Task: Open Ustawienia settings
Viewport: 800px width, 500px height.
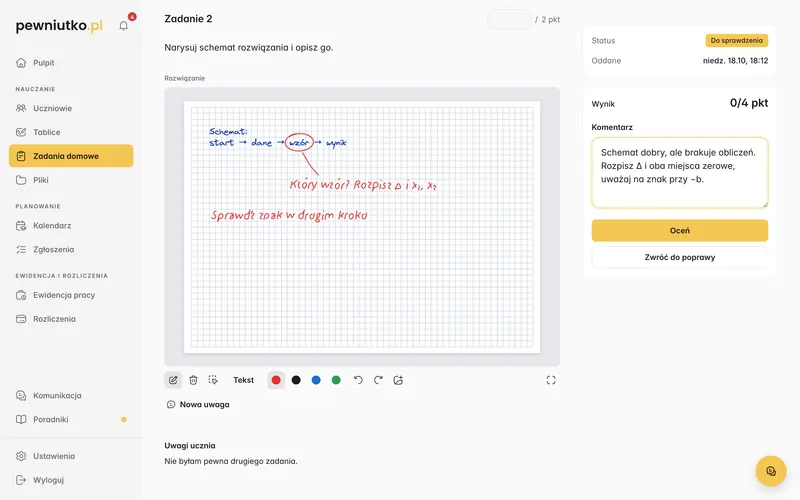Action: pyautogui.click(x=71, y=456)
